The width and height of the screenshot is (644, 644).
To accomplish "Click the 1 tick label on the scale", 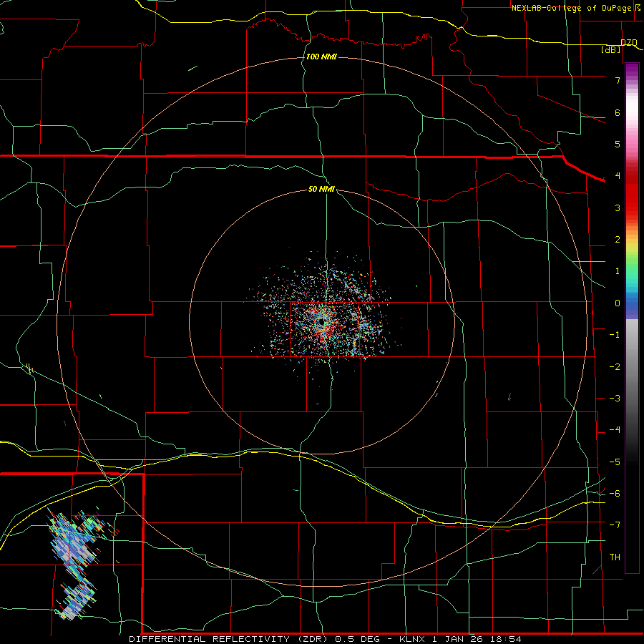I will 618,271.
